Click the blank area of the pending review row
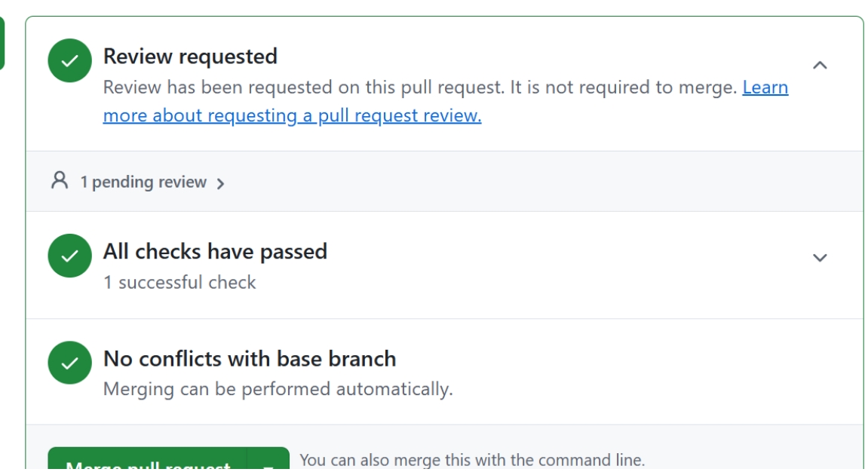Viewport: 868px width, 472px height. click(542, 182)
